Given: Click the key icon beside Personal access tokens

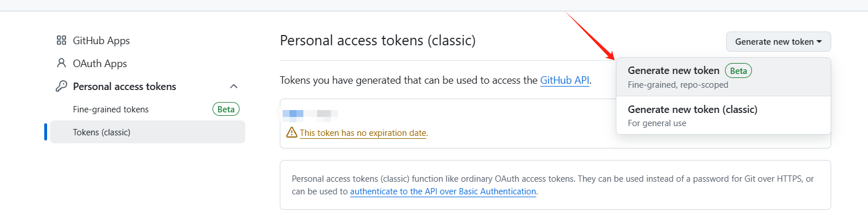Looking at the screenshot, I should coord(61,87).
